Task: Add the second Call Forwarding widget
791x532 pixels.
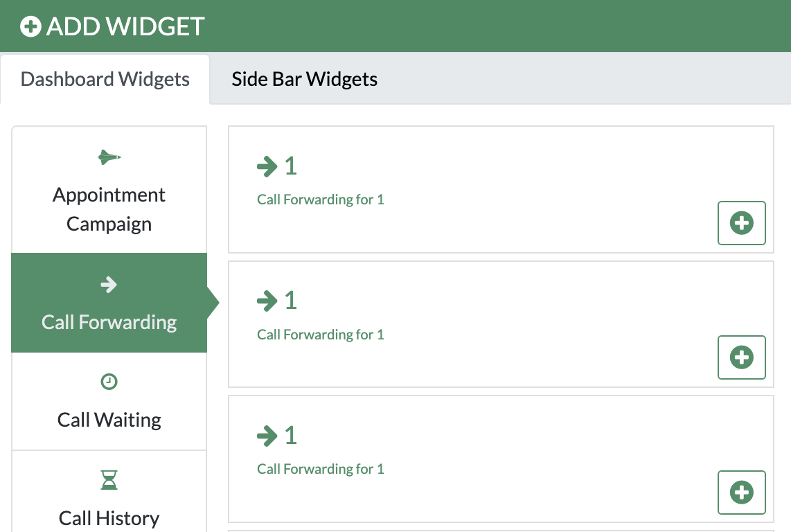Action: [741, 357]
